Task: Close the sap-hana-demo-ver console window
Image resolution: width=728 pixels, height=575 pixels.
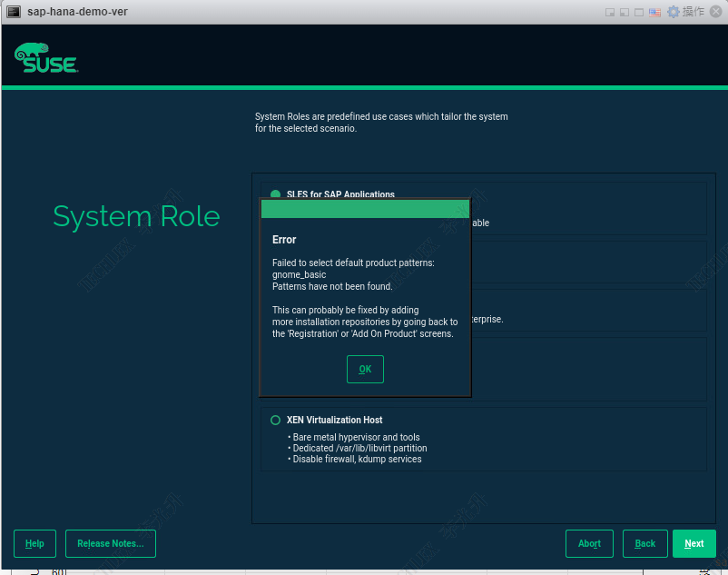Action: pyautogui.click(x=716, y=12)
